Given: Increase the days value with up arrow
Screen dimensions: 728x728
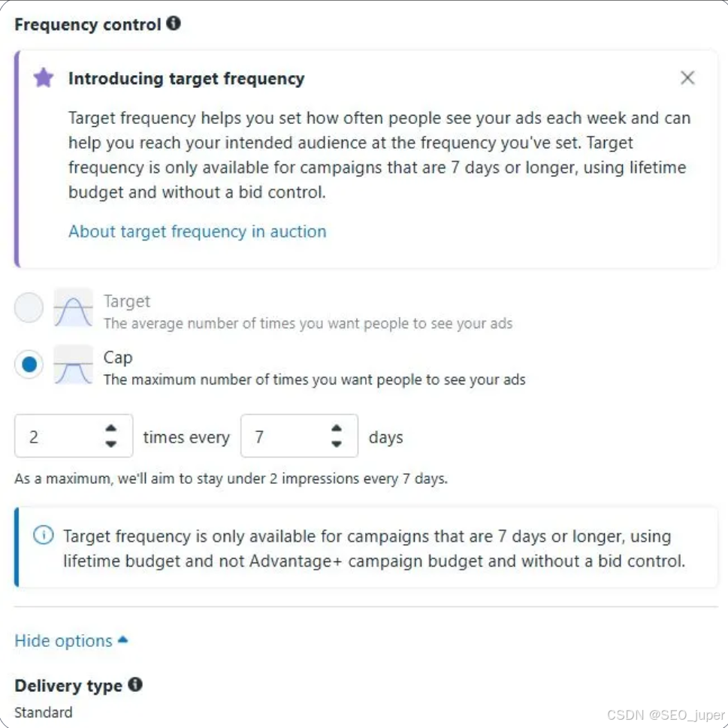Looking at the screenshot, I should coord(337,429).
